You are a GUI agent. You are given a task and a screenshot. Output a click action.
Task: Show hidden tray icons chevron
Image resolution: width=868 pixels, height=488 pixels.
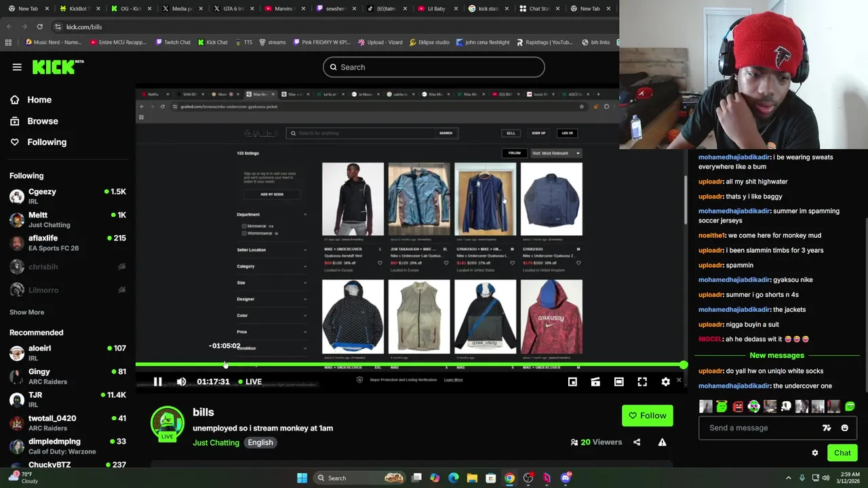[x=788, y=478]
